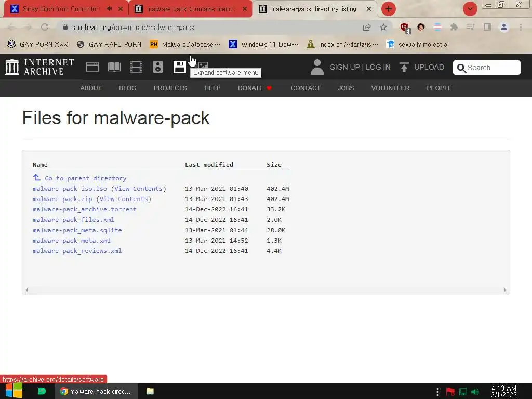Click the archive Search input field
The width and height of the screenshot is (532, 399).
click(x=486, y=68)
